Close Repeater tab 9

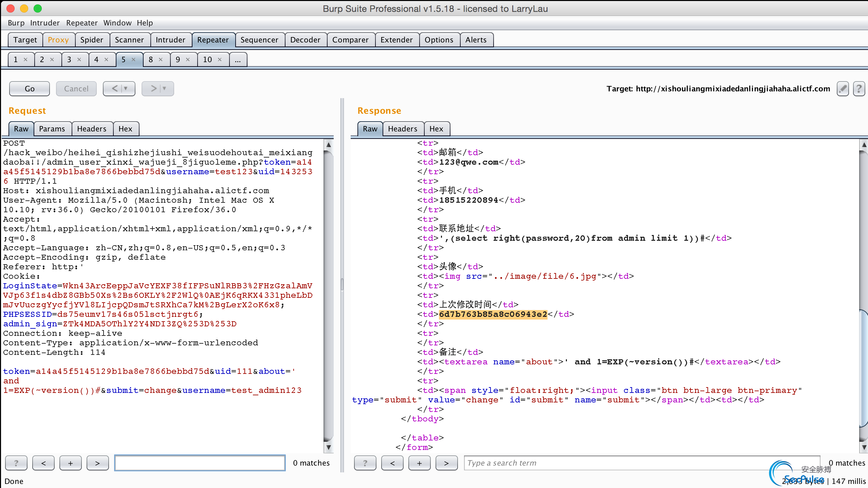click(188, 59)
